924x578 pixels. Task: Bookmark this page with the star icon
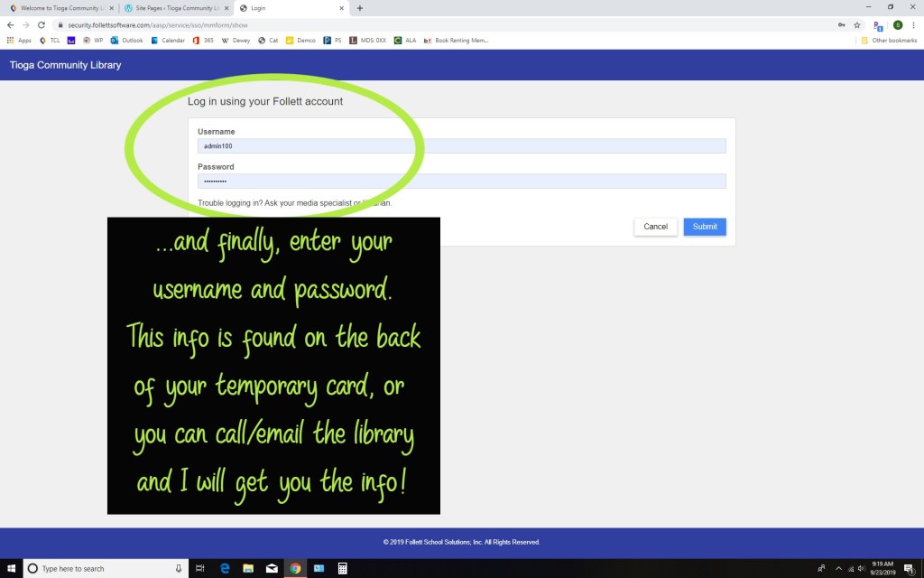(x=856, y=25)
